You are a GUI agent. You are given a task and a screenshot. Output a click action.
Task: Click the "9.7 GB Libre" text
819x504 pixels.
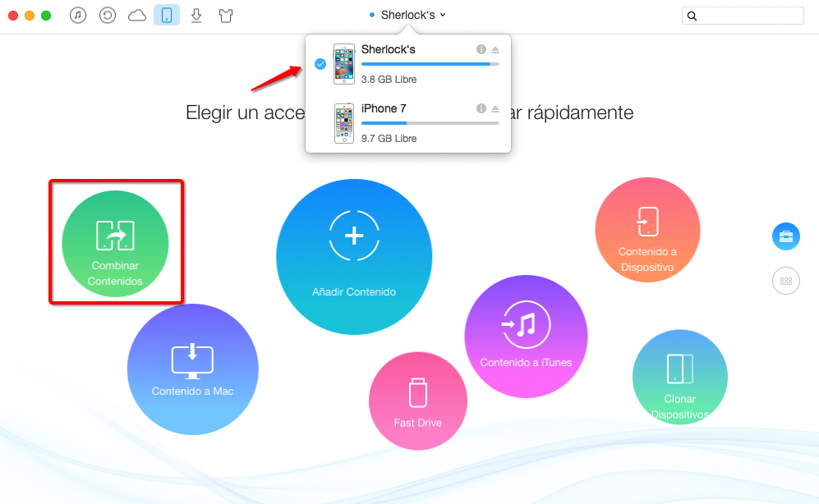pos(389,138)
